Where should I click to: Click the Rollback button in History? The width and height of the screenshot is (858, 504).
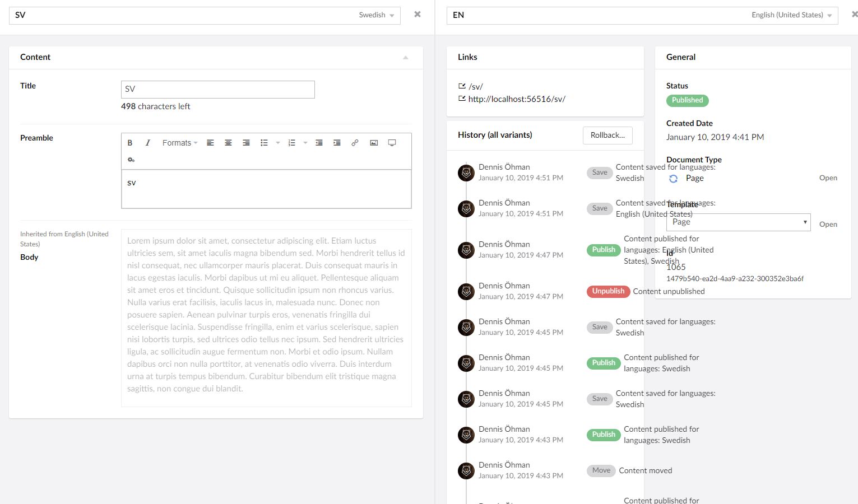click(x=607, y=135)
